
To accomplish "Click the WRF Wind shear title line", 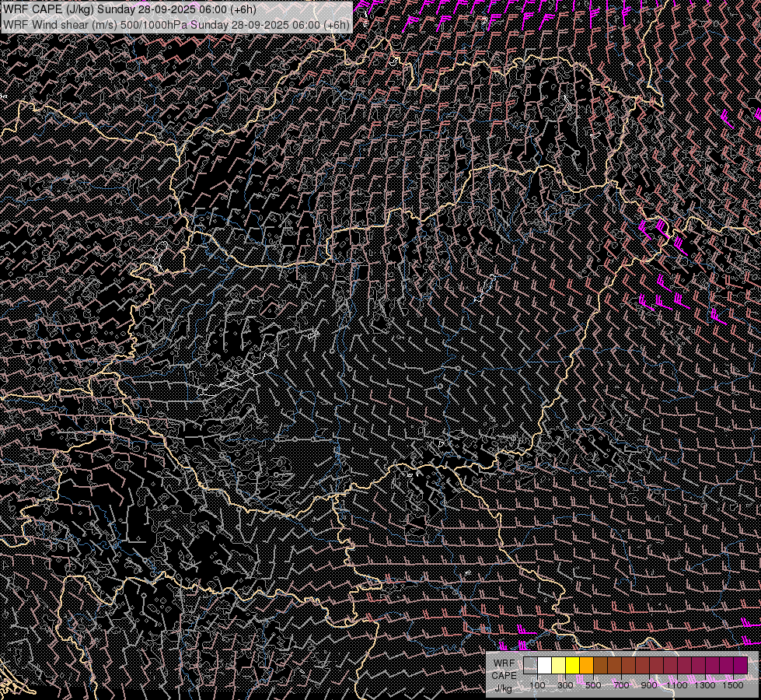I will [176, 24].
